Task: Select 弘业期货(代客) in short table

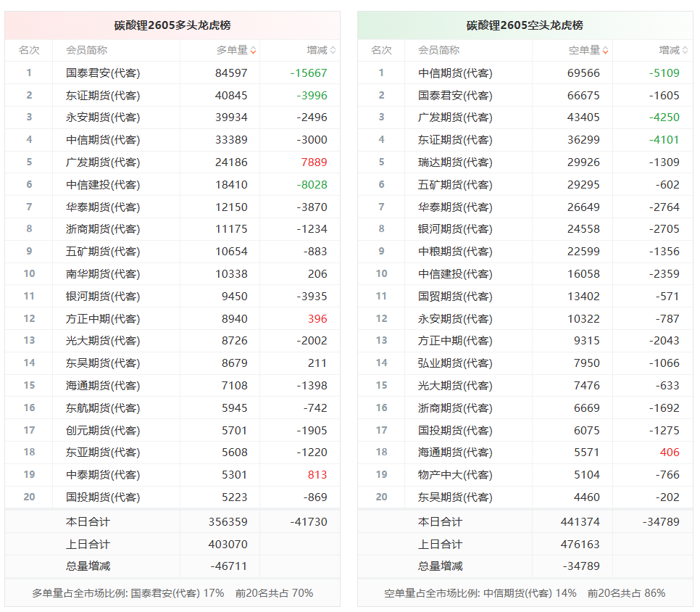Action: coord(455,363)
